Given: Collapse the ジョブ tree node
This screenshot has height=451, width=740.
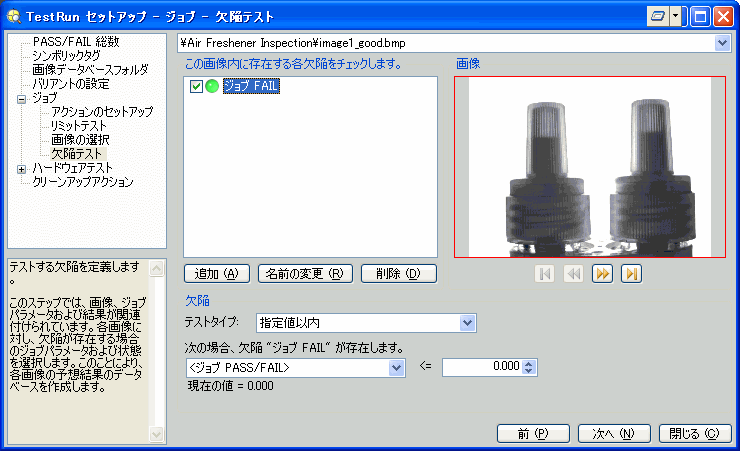Looking at the screenshot, I should 22,98.
